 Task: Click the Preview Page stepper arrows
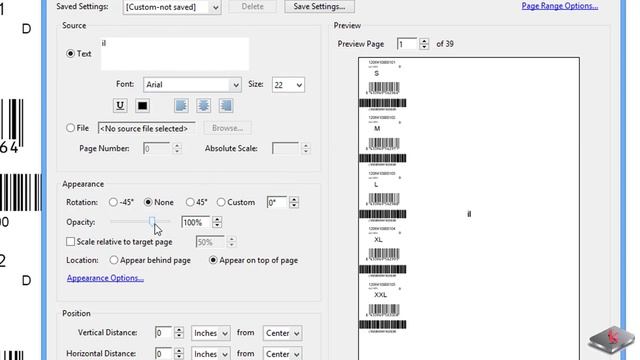(424, 44)
